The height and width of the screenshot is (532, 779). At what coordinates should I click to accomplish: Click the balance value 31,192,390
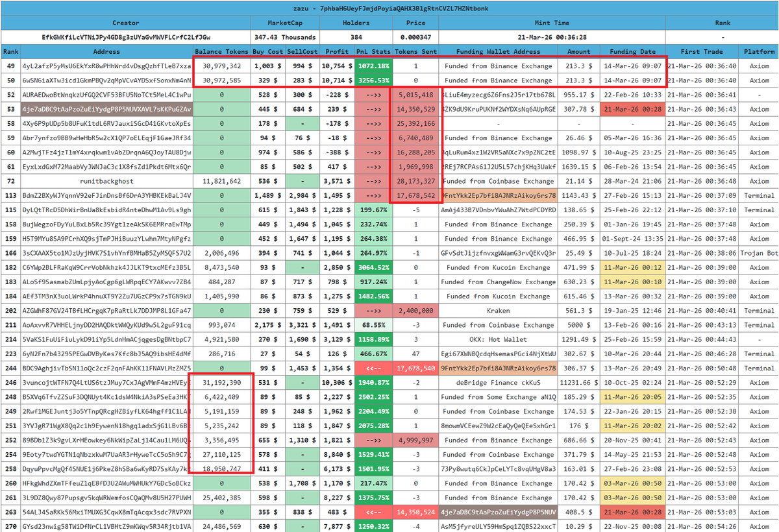(x=221, y=383)
